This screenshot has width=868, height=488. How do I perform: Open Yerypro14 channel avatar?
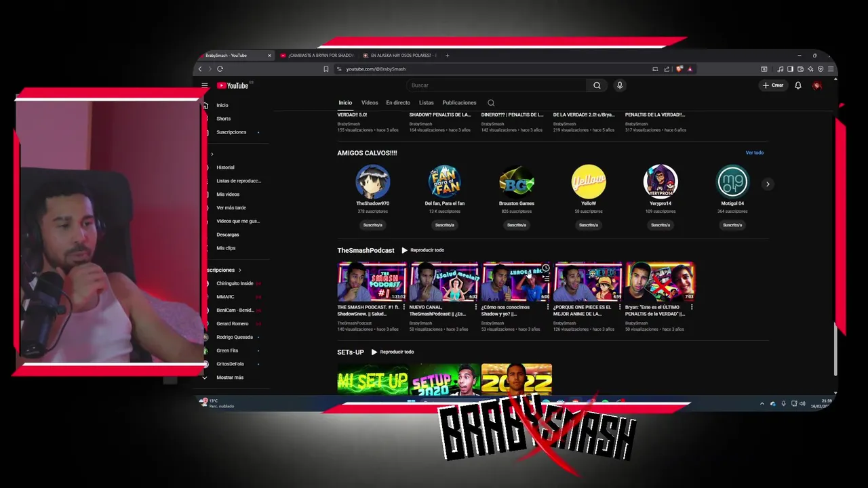660,182
